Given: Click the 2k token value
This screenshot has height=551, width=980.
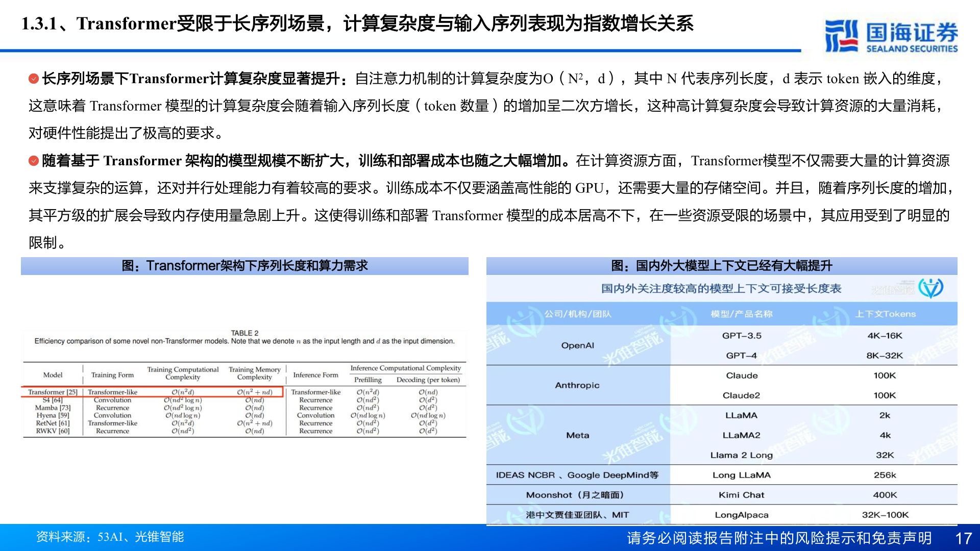Looking at the screenshot, I should point(885,415).
